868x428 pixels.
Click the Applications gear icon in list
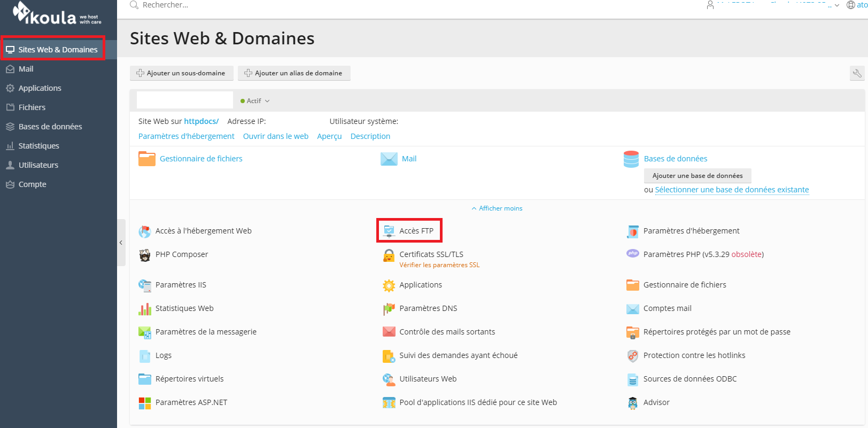click(x=389, y=285)
